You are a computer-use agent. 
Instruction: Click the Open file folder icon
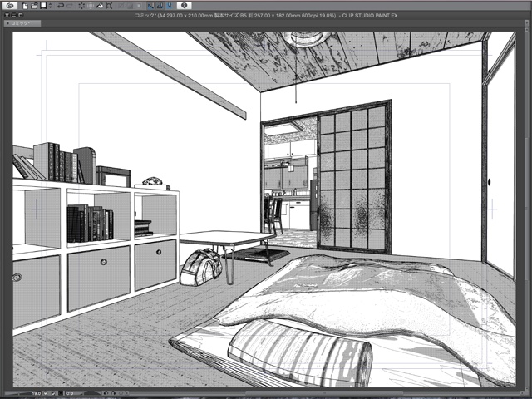pyautogui.click(x=34, y=6)
